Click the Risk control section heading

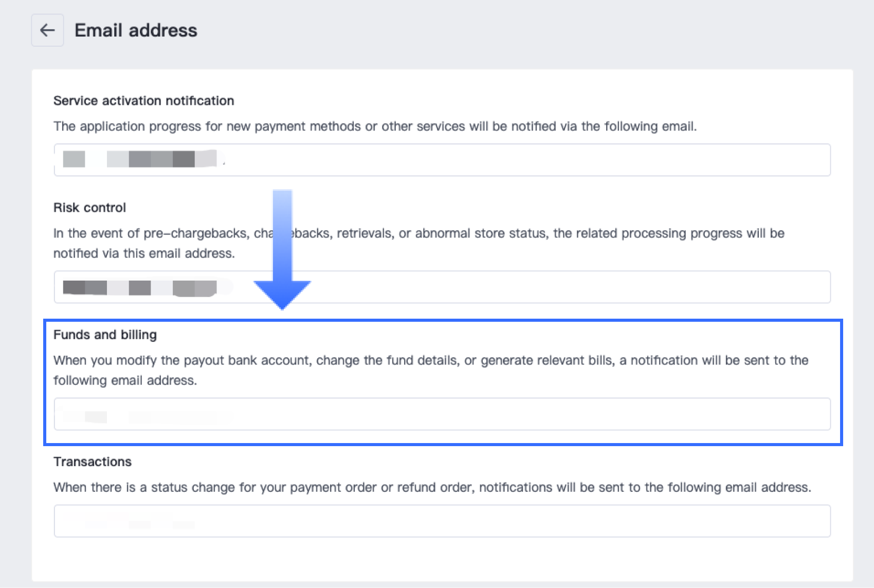pos(89,208)
